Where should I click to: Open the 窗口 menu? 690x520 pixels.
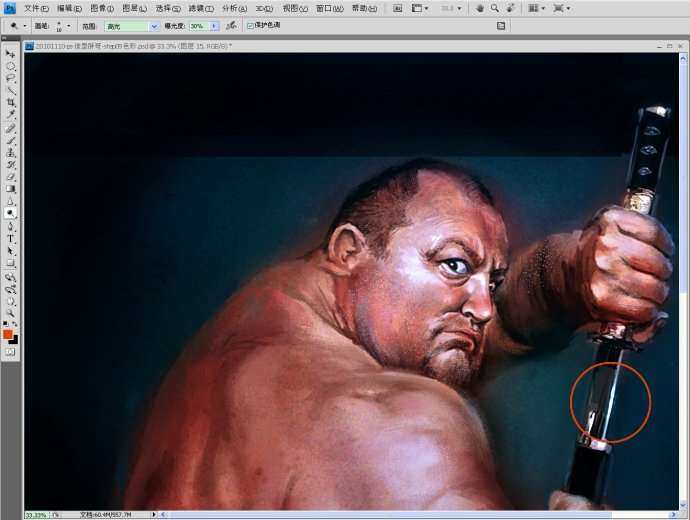(330, 8)
